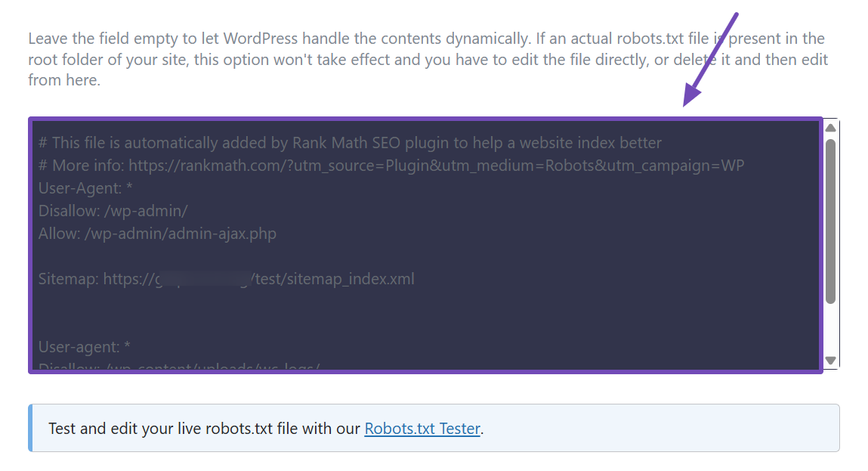Open the Robots.txt Tester link
The height and width of the screenshot is (471, 868).
pyautogui.click(x=422, y=429)
